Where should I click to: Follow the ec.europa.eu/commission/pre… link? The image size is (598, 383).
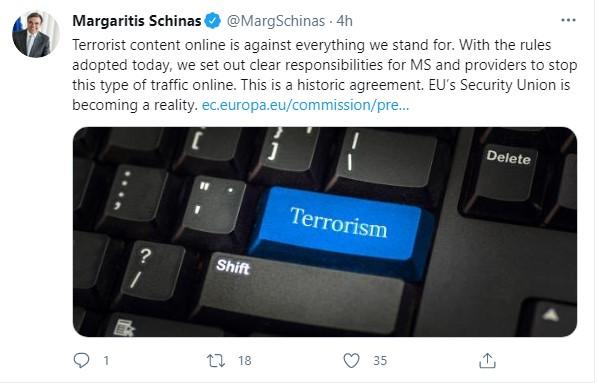305,105
